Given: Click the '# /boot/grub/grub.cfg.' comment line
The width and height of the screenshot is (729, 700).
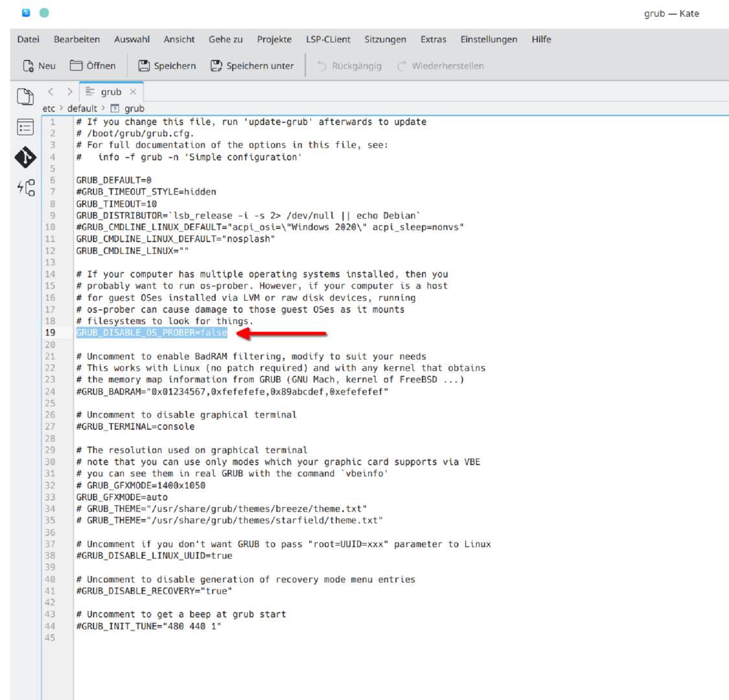Looking at the screenshot, I should pos(135,134).
